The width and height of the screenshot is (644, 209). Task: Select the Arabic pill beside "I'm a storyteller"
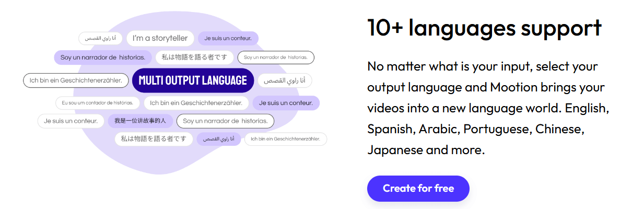(x=100, y=39)
